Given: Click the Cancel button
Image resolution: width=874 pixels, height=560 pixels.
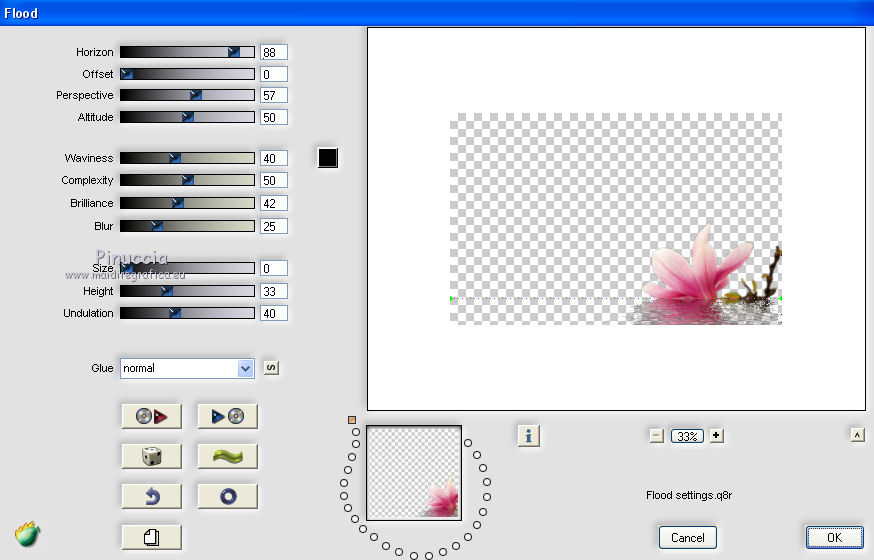Looking at the screenshot, I should click(x=687, y=538).
